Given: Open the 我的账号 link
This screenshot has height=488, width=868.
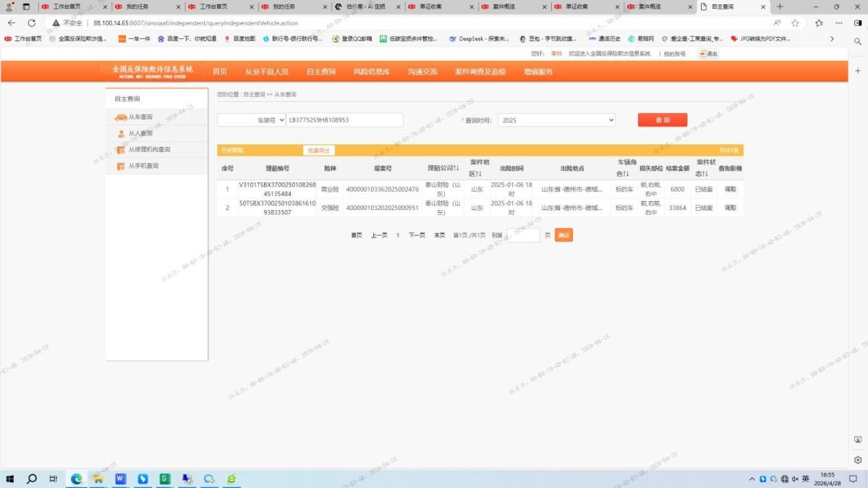Looking at the screenshot, I should point(675,54).
